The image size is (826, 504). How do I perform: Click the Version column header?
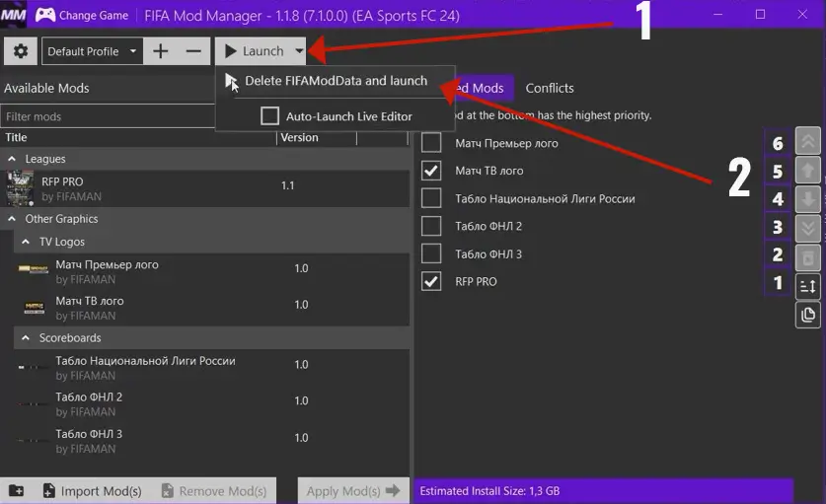pyautogui.click(x=299, y=137)
